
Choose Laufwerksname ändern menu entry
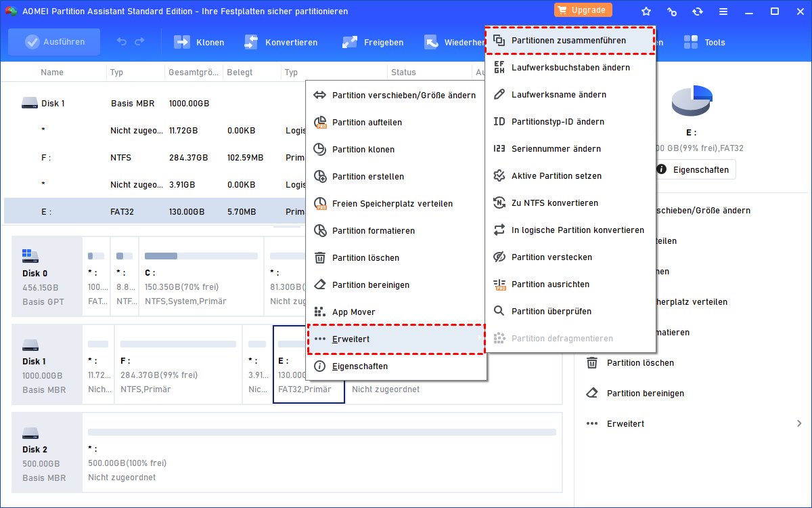pos(570,95)
